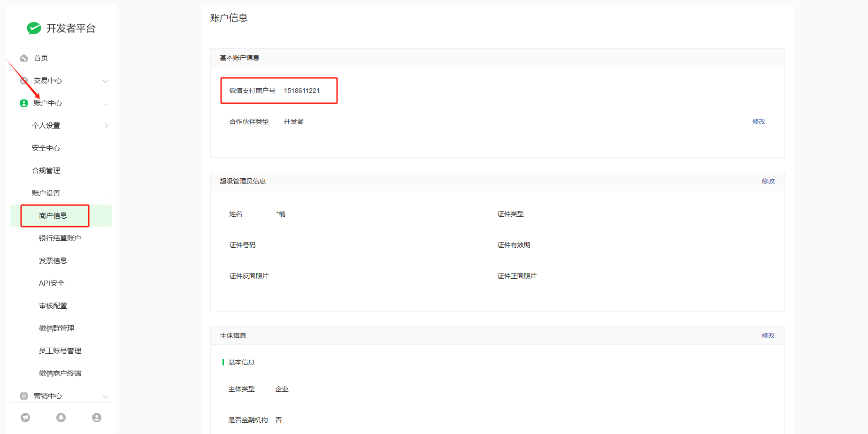This screenshot has height=434, width=868.
Task: Select 商户信息 in the sidebar
Action: click(53, 216)
